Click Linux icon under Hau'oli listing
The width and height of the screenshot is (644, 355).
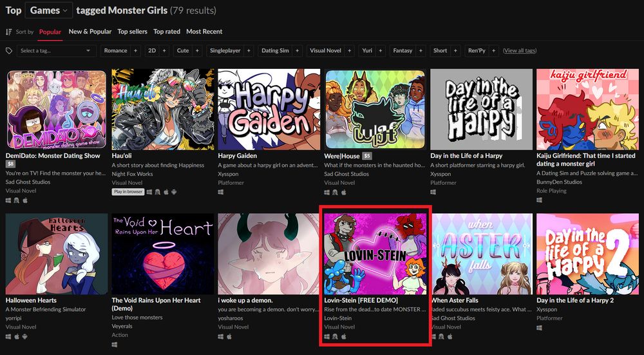click(157, 192)
